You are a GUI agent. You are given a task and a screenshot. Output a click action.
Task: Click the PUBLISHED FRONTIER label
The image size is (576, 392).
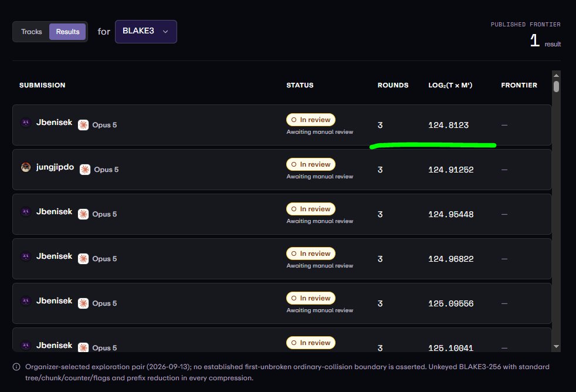coord(526,24)
